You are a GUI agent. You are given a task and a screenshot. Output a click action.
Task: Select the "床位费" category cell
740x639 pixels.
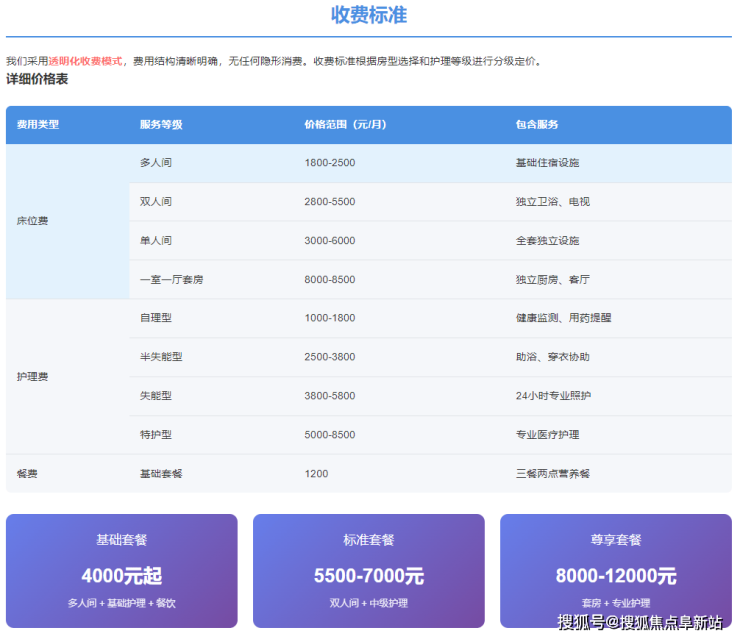[33, 221]
